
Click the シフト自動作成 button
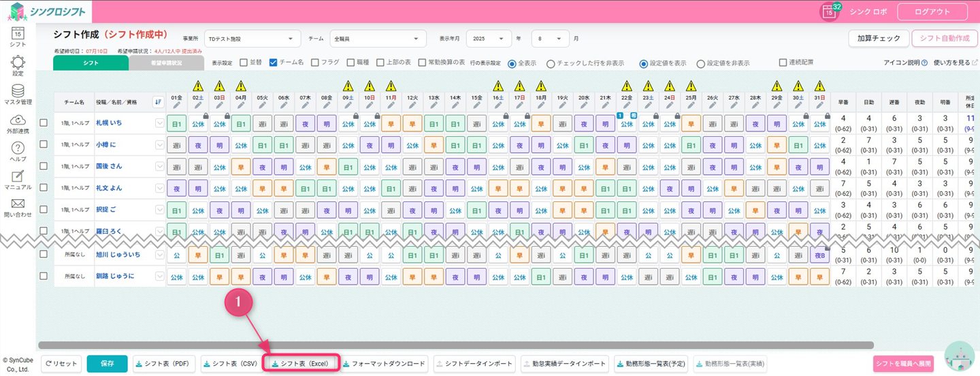945,38
